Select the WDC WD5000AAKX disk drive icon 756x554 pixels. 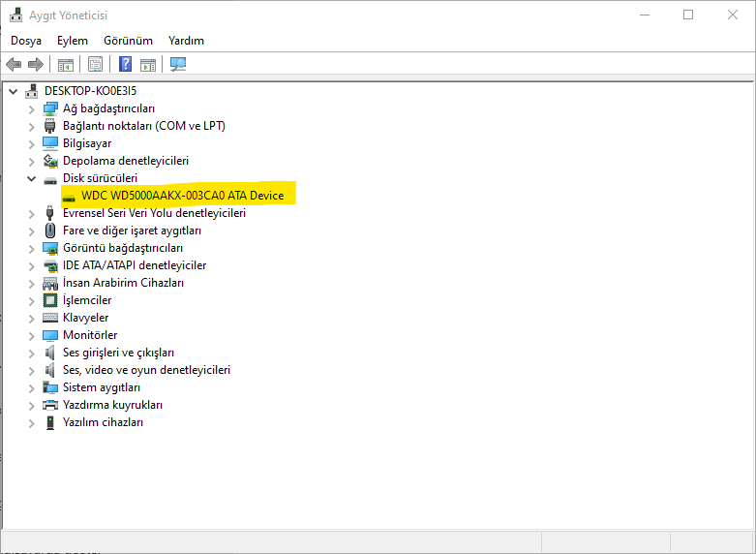click(69, 197)
